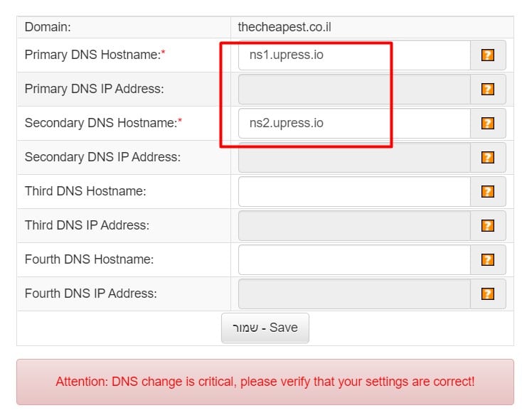Viewport: 522px width, 420px height.
Task: Click the thecheapest.co.il domain text
Action: pos(284,27)
